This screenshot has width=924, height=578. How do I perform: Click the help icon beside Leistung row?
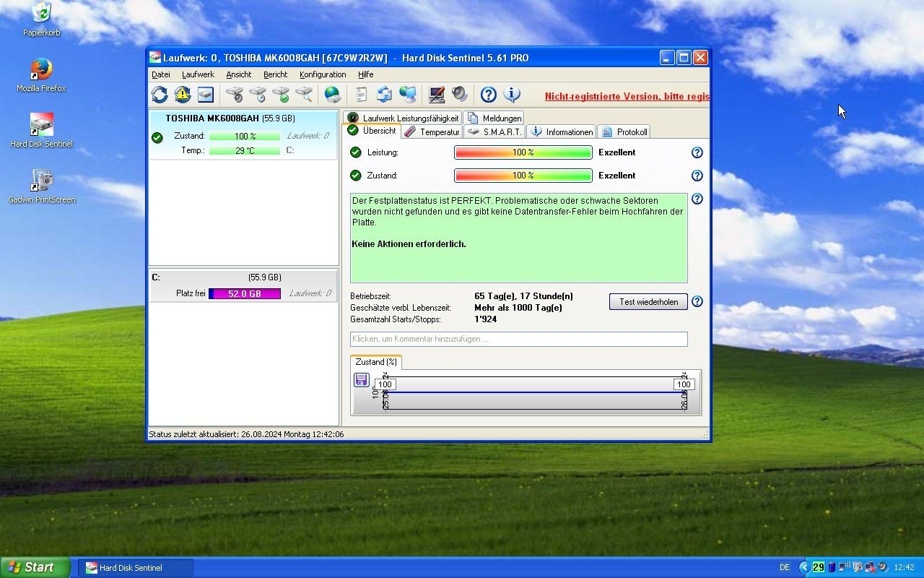[x=697, y=152]
